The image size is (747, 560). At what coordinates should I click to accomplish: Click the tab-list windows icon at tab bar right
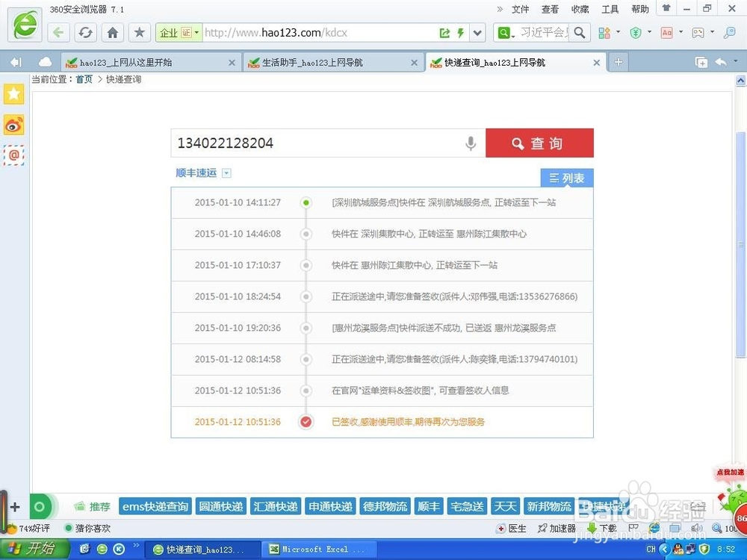pos(701,63)
